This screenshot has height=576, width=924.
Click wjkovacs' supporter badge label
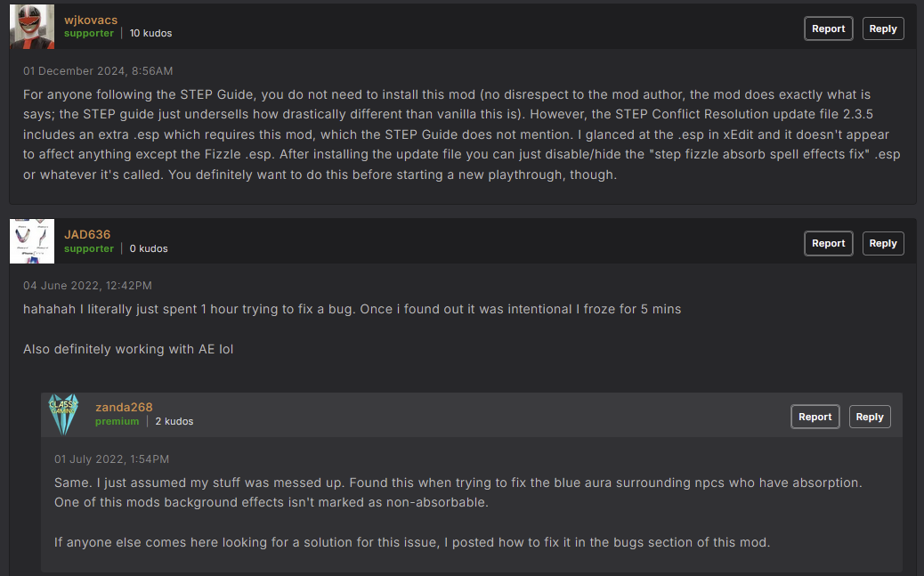point(89,33)
